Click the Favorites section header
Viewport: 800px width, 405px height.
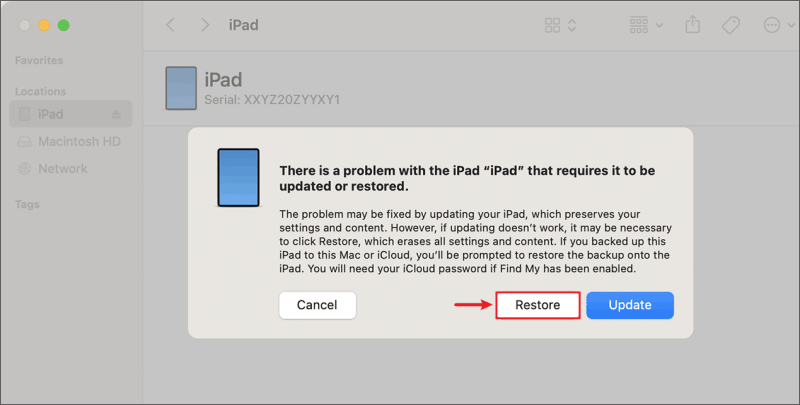[x=39, y=61]
